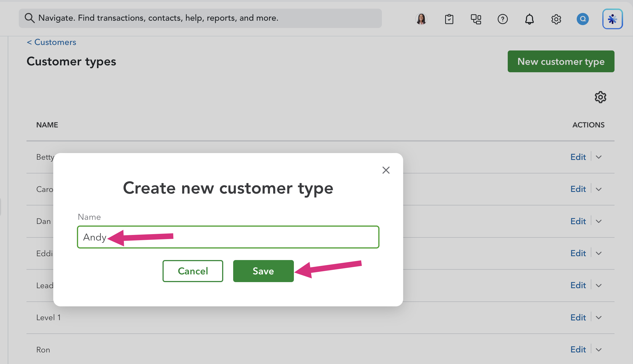
Task: Select the Level 1 row name
Action: point(49,317)
